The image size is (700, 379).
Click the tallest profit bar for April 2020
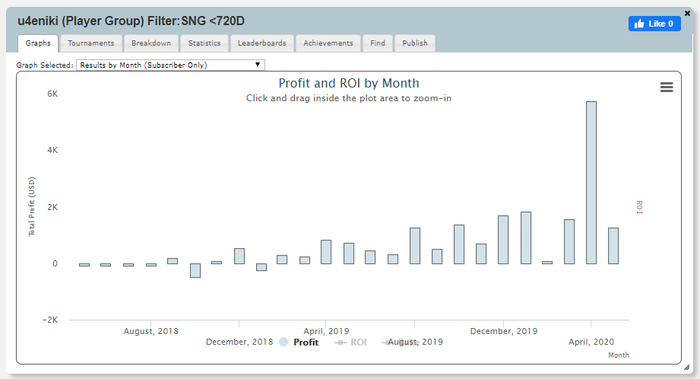(x=591, y=183)
